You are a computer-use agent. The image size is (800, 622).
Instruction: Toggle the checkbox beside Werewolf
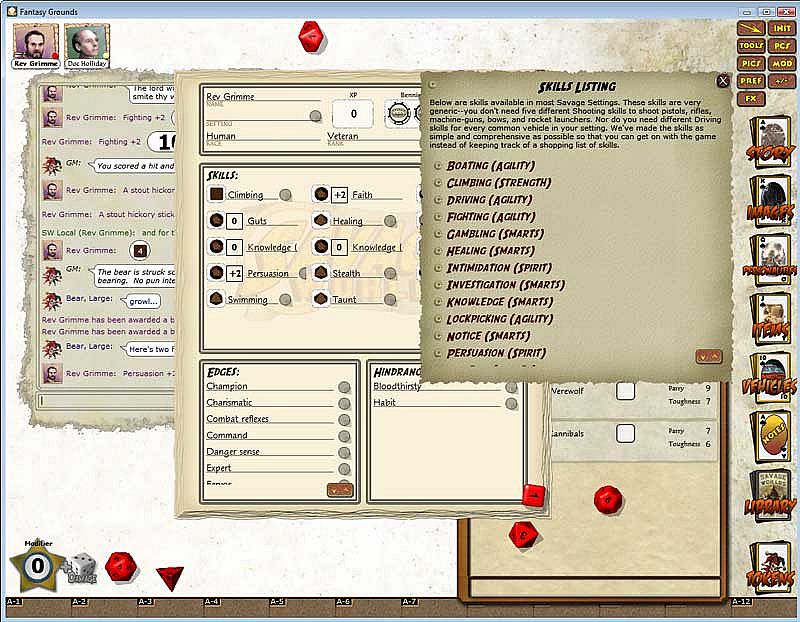[626, 391]
